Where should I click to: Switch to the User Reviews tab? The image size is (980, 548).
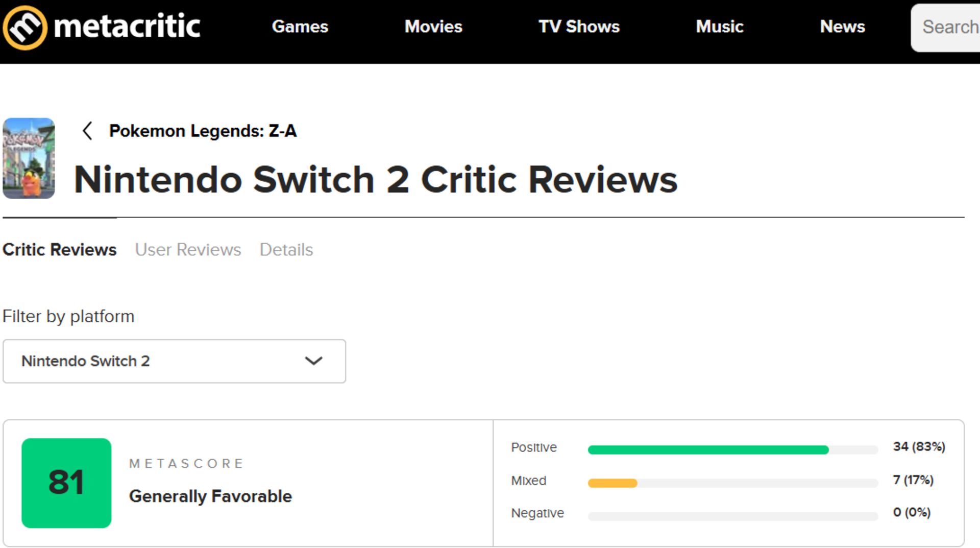pos(188,250)
